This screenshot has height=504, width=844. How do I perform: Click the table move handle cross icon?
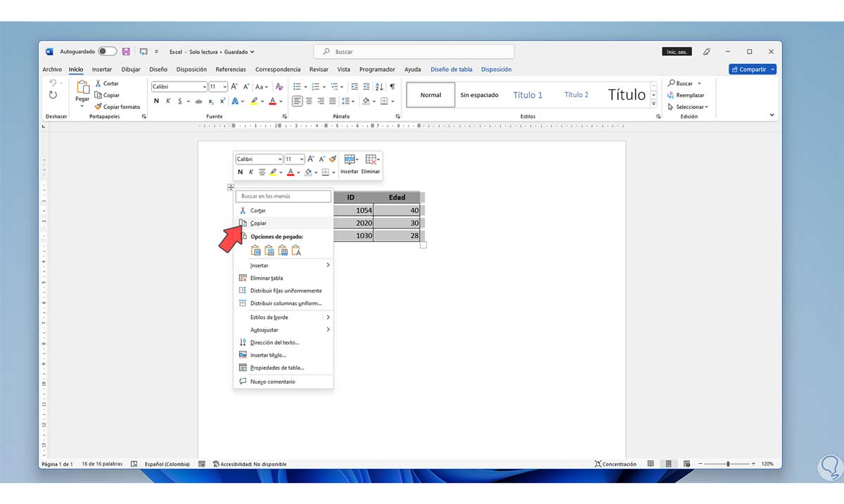click(x=231, y=187)
